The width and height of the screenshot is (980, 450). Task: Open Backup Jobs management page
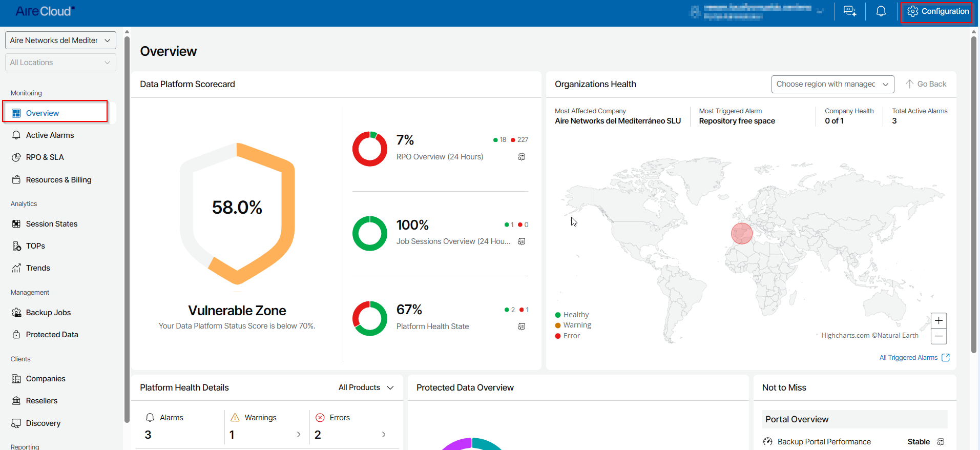click(x=48, y=313)
